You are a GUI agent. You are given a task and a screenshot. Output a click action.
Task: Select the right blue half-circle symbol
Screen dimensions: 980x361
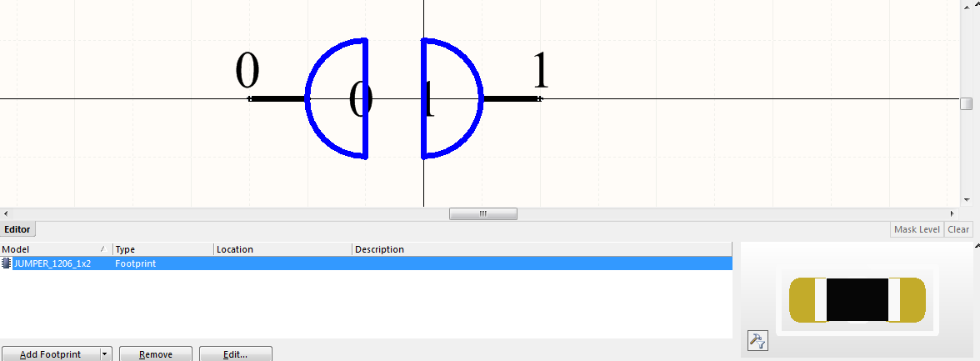(452, 98)
